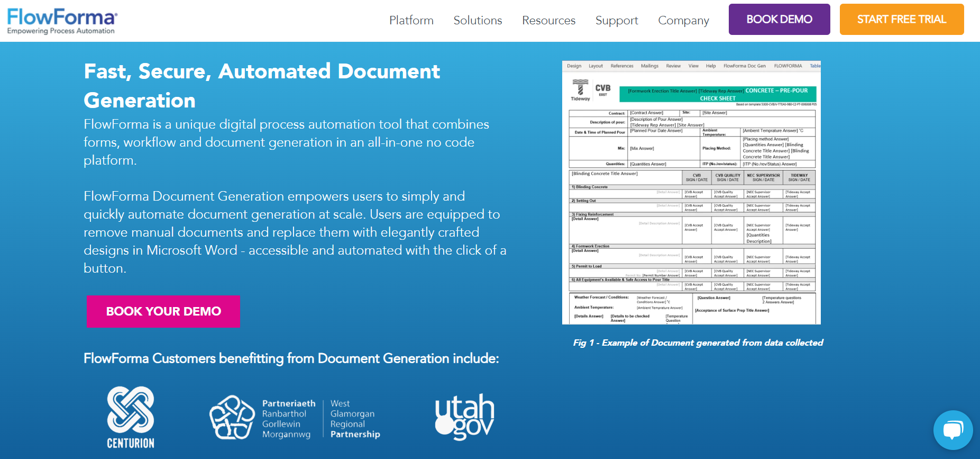Image resolution: width=980 pixels, height=459 pixels.
Task: Click the Empowering Process Automation tagline
Action: coord(61,31)
